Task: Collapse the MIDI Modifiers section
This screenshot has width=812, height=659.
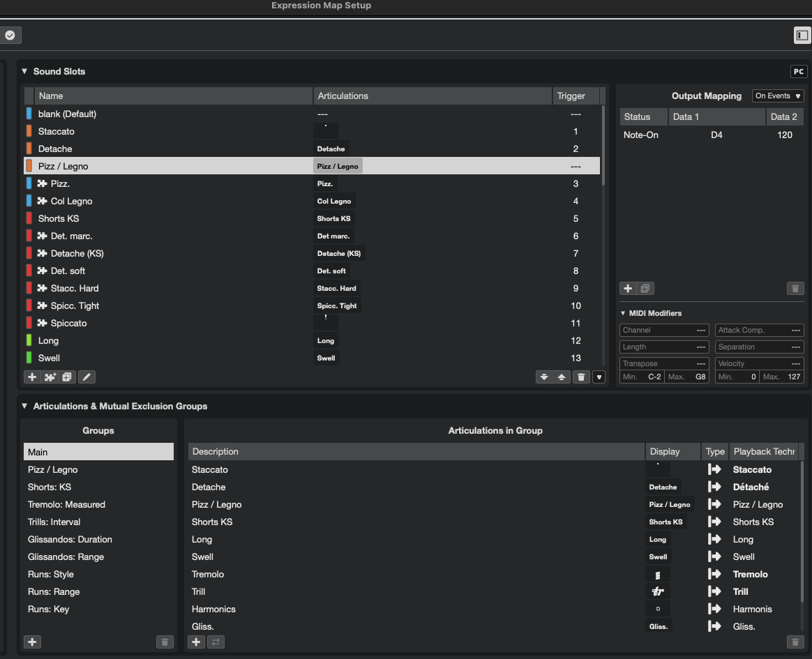Action: [623, 313]
